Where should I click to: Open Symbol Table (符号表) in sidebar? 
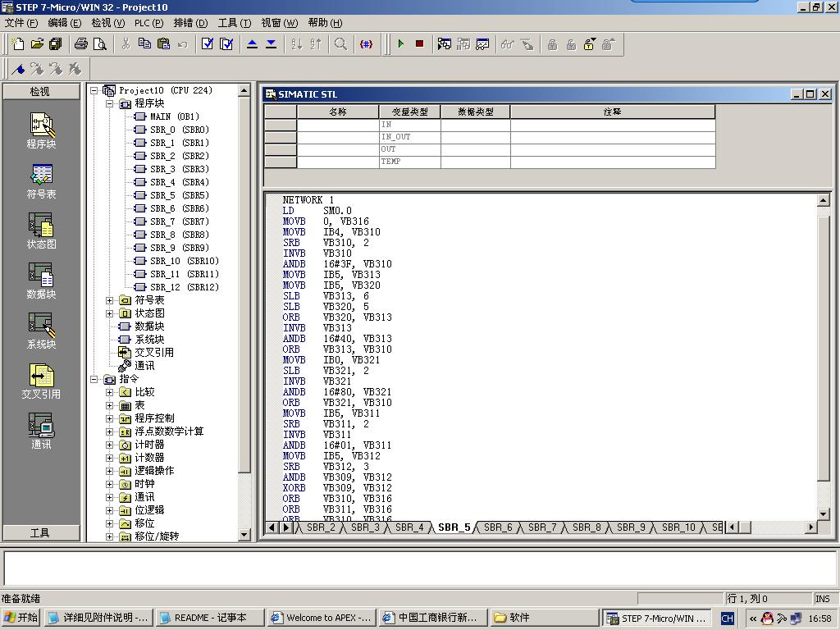click(x=41, y=181)
